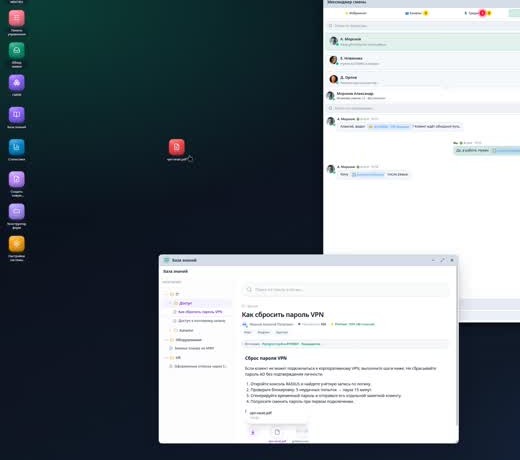This screenshot has width=520, height=460.
Task: Open База знаний desktop icon
Action: click(17, 115)
